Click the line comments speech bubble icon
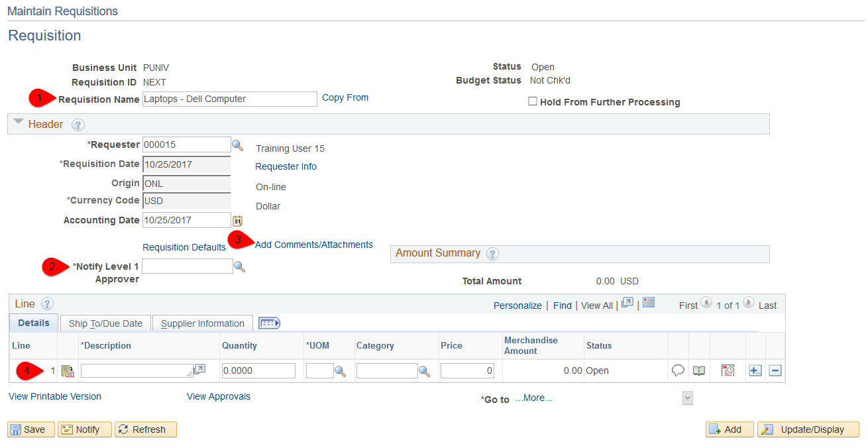Screen dimensions: 868x448 pos(678,370)
